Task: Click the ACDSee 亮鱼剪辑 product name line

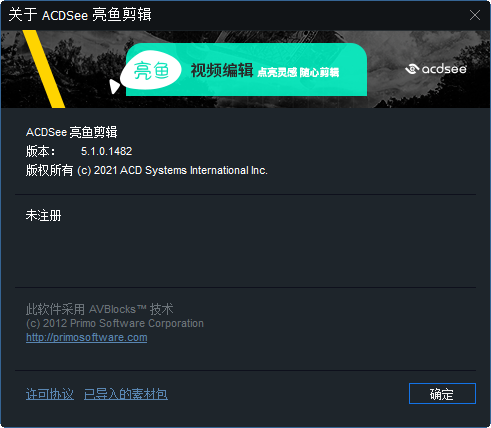Action: coord(72,132)
